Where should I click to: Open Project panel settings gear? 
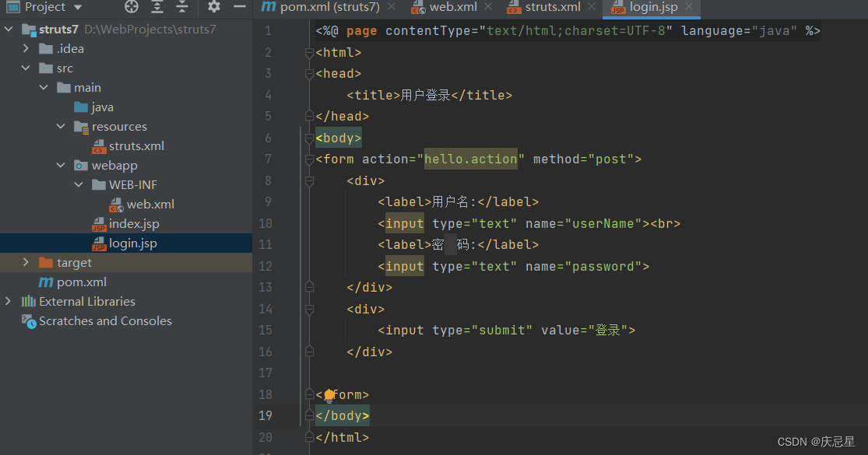[x=213, y=7]
